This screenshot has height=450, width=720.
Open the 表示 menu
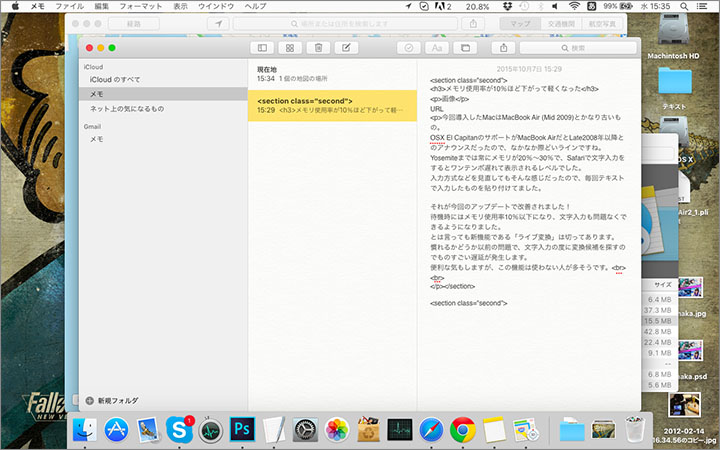pyautogui.click(x=180, y=6)
